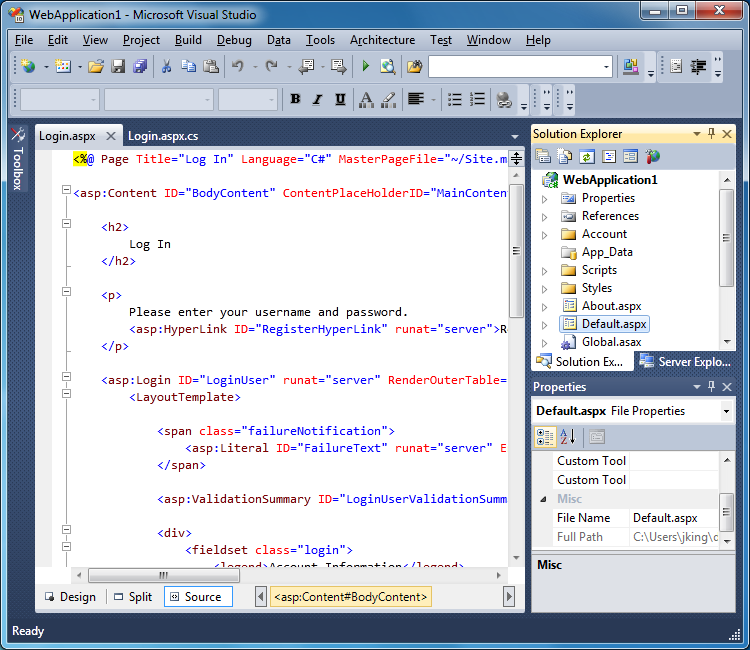Click the Redo arrow icon
Screen dimensions: 750x650
click(272, 66)
